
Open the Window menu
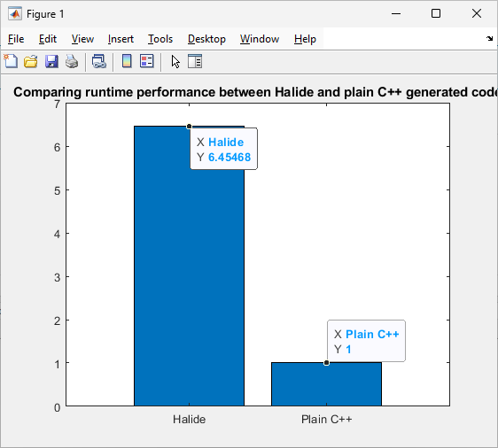(260, 39)
